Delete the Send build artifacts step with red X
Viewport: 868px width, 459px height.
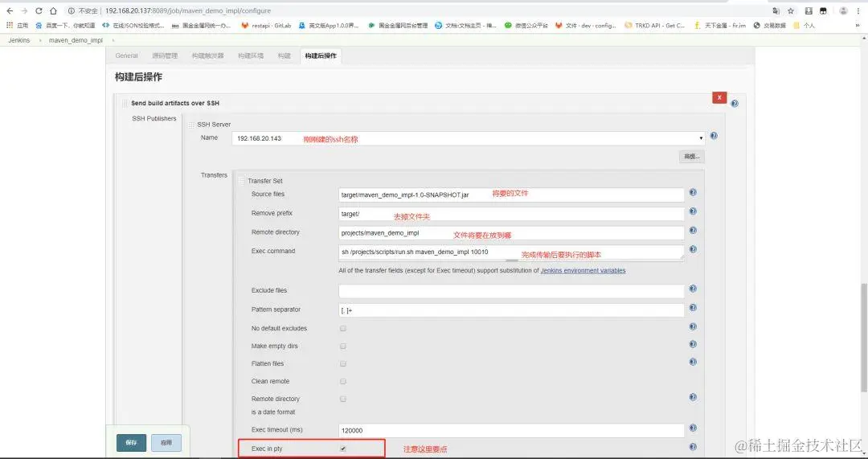coord(719,97)
